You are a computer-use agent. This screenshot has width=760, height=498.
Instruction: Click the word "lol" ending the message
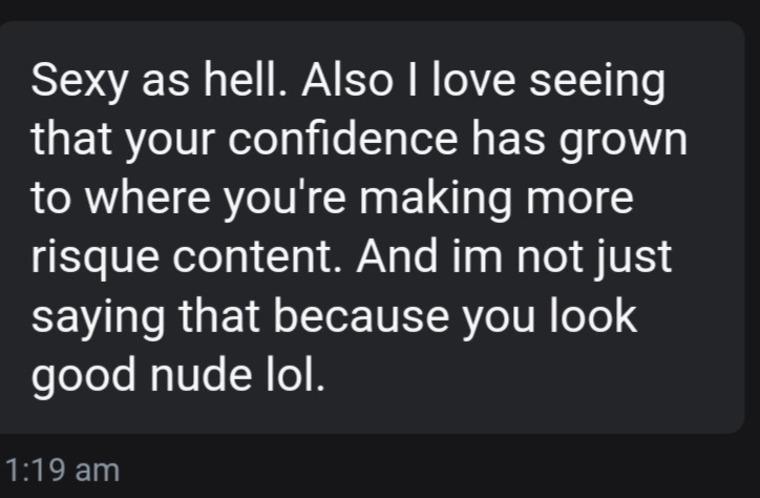pos(298,377)
